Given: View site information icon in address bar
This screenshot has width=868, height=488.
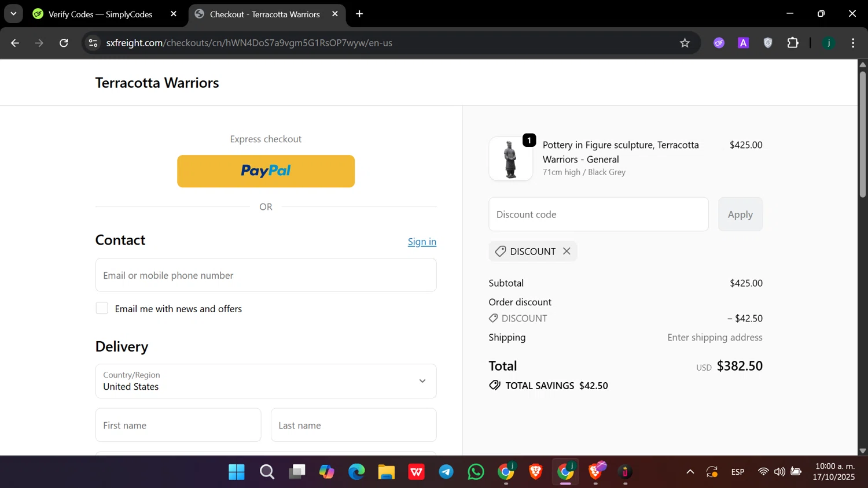Looking at the screenshot, I should pyautogui.click(x=93, y=43).
